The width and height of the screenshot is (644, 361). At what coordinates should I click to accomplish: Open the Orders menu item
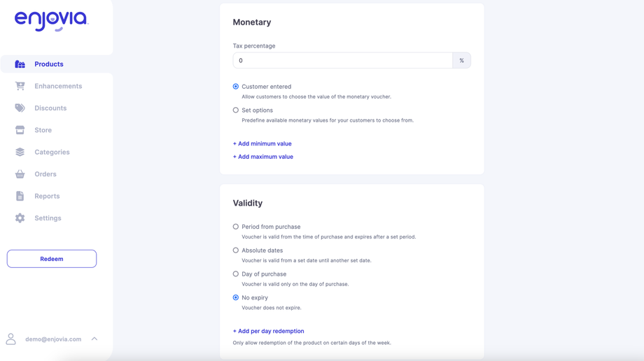coord(45,174)
